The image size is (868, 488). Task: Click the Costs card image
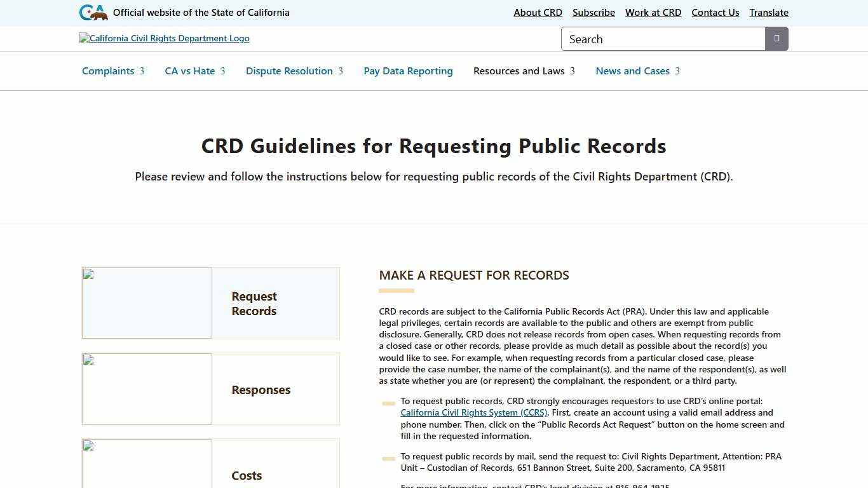[147, 464]
